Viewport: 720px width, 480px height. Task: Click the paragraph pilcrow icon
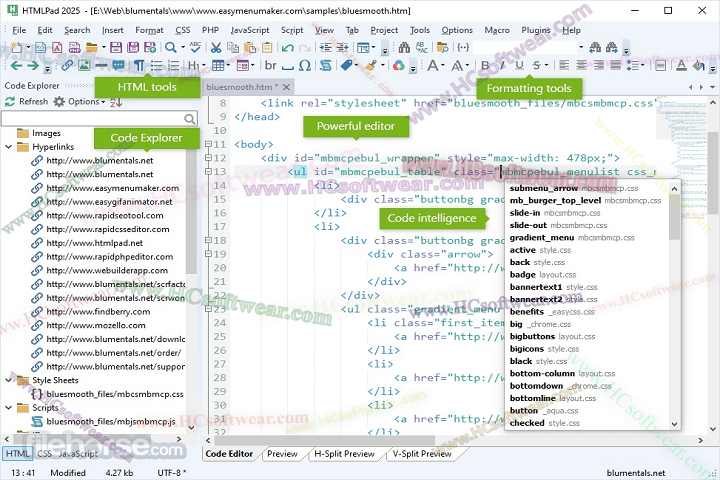(140, 65)
